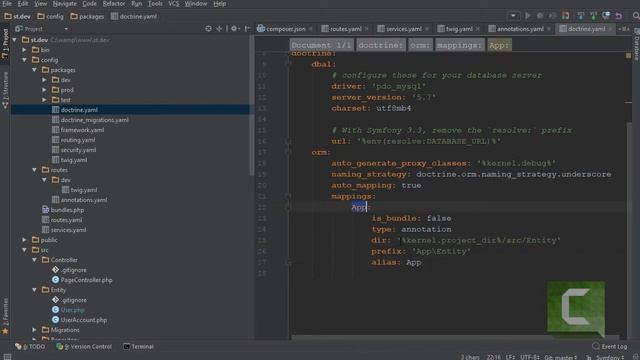Screen dimensions: 640x360
Task: Click the Git: master branch widget
Action: [x=561, y=357]
